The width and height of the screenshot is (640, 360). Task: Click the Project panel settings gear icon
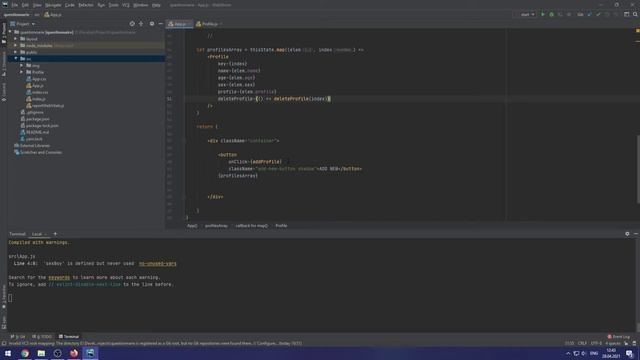click(152, 24)
